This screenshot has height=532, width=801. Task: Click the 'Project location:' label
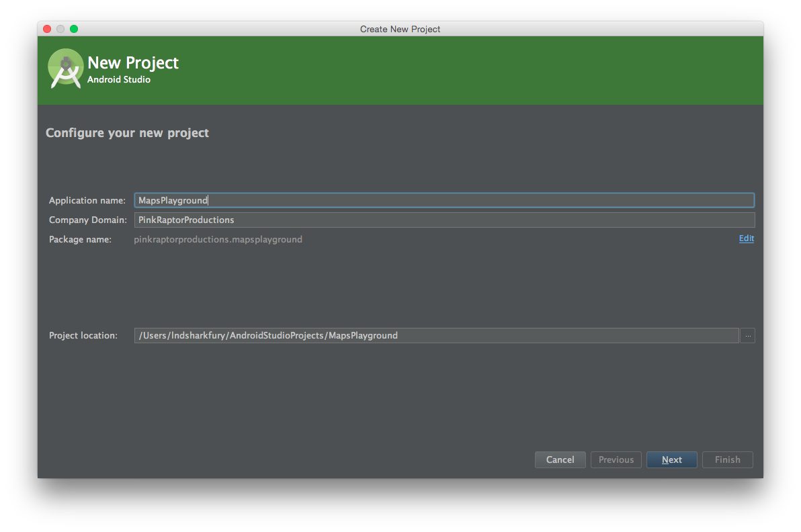83,335
